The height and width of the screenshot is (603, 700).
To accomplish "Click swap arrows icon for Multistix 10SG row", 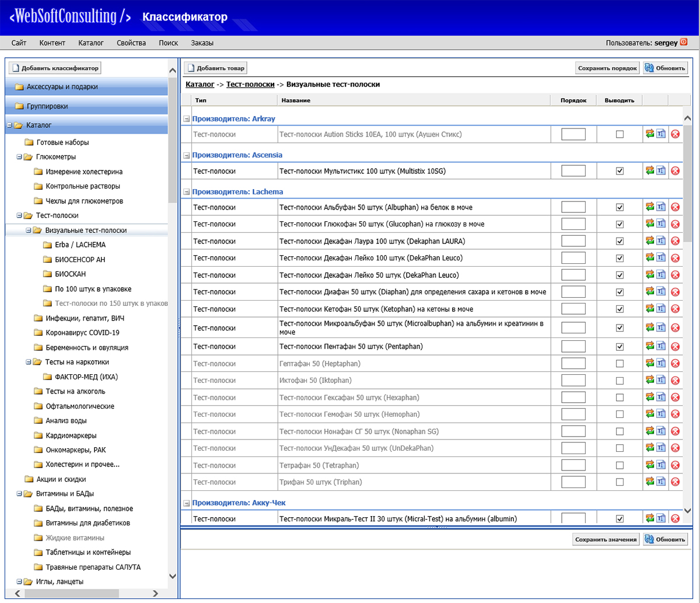I will click(650, 170).
